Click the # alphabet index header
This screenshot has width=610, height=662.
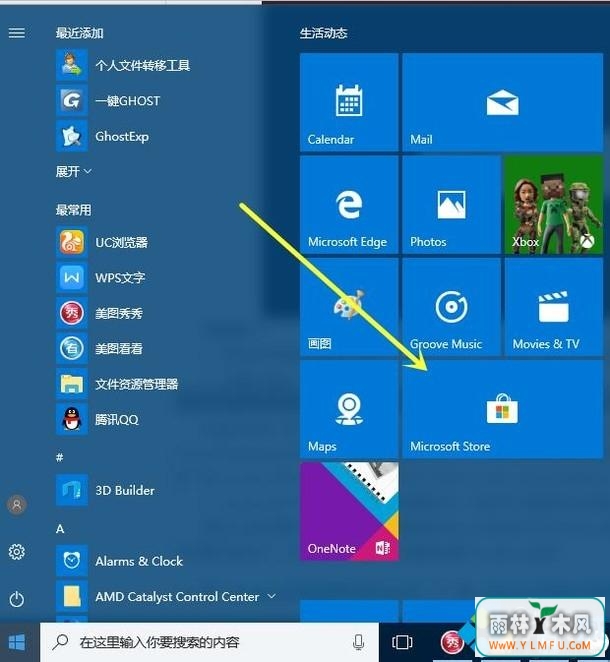(x=60, y=457)
